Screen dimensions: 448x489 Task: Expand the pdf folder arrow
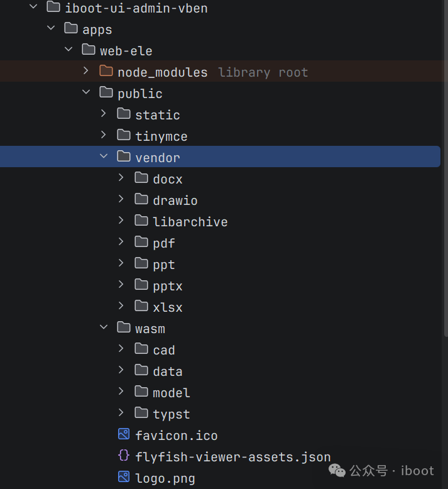pyautogui.click(x=121, y=242)
